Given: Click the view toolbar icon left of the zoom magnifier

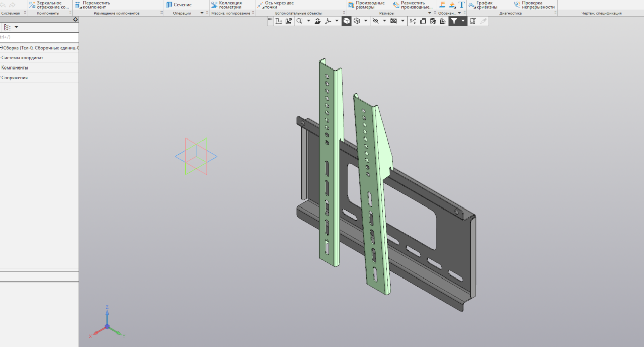Looking at the screenshot, I should (289, 21).
